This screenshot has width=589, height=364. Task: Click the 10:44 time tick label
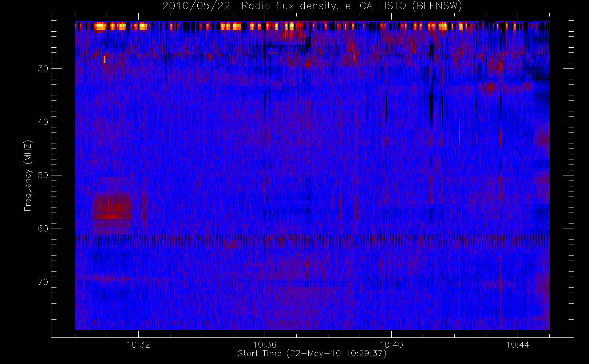click(x=518, y=345)
